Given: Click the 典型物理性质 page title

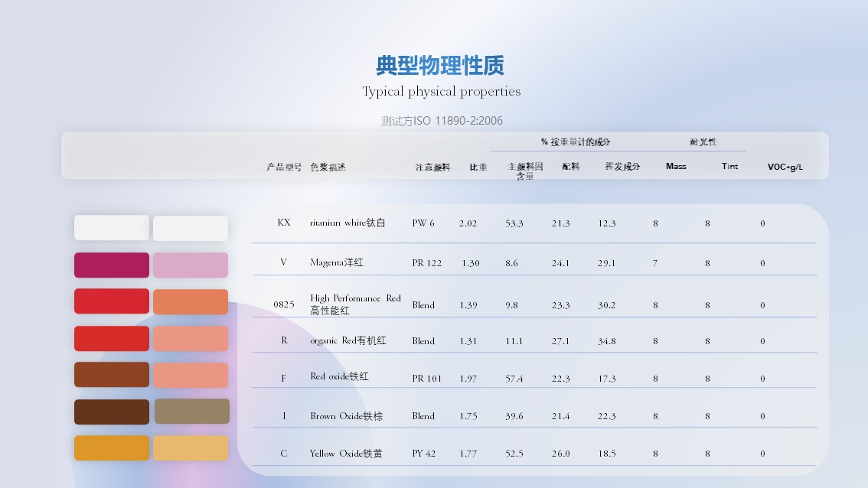Looking at the screenshot, I should [x=439, y=66].
